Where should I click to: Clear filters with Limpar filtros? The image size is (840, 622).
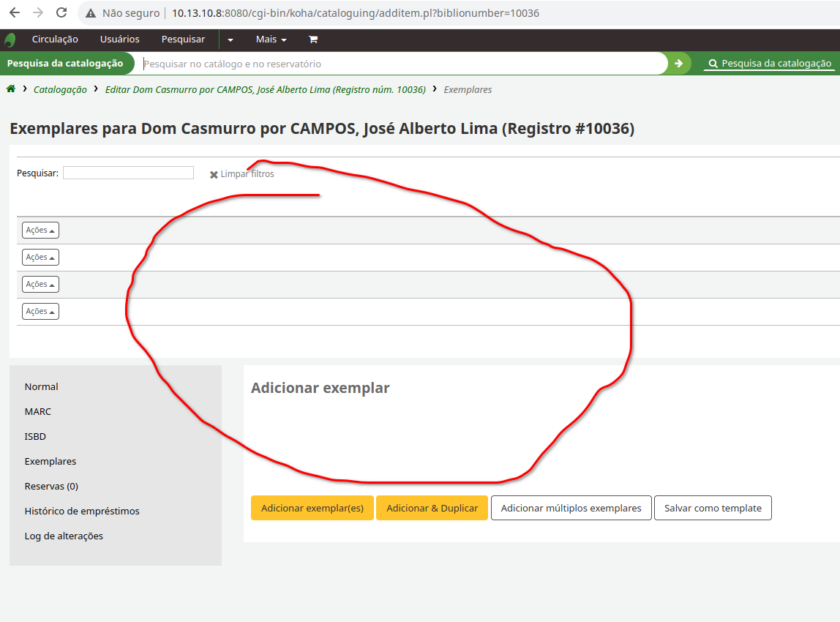pyautogui.click(x=242, y=174)
